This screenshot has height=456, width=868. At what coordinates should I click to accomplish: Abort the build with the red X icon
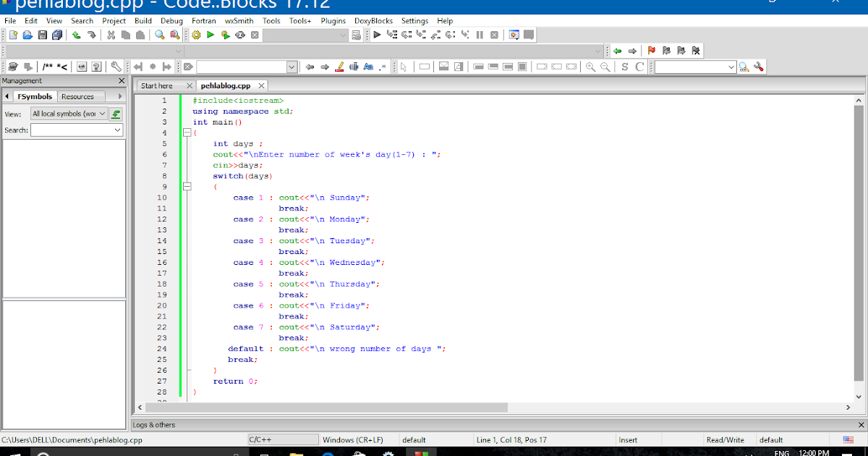(255, 35)
